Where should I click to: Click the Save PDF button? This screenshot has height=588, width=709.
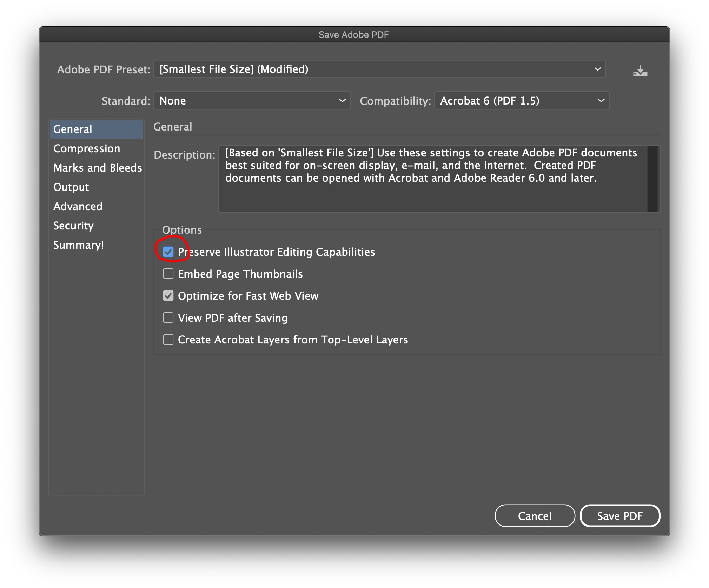(x=620, y=516)
